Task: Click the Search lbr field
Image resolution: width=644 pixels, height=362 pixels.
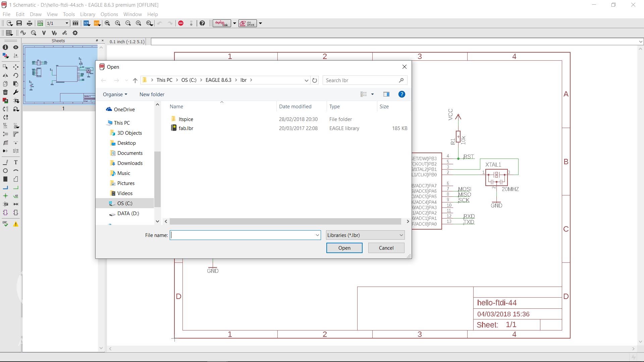Action: [365, 80]
